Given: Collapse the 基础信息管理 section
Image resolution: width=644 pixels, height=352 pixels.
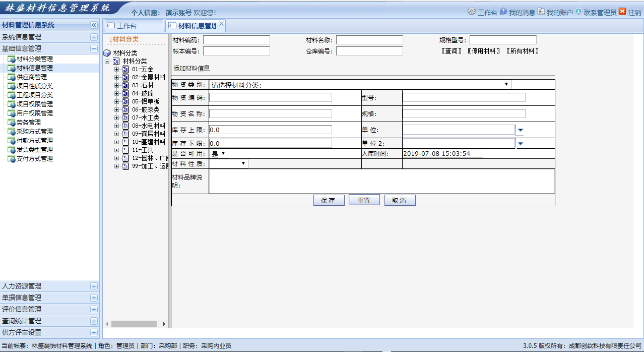Looking at the screenshot, I should pyautogui.click(x=94, y=49).
